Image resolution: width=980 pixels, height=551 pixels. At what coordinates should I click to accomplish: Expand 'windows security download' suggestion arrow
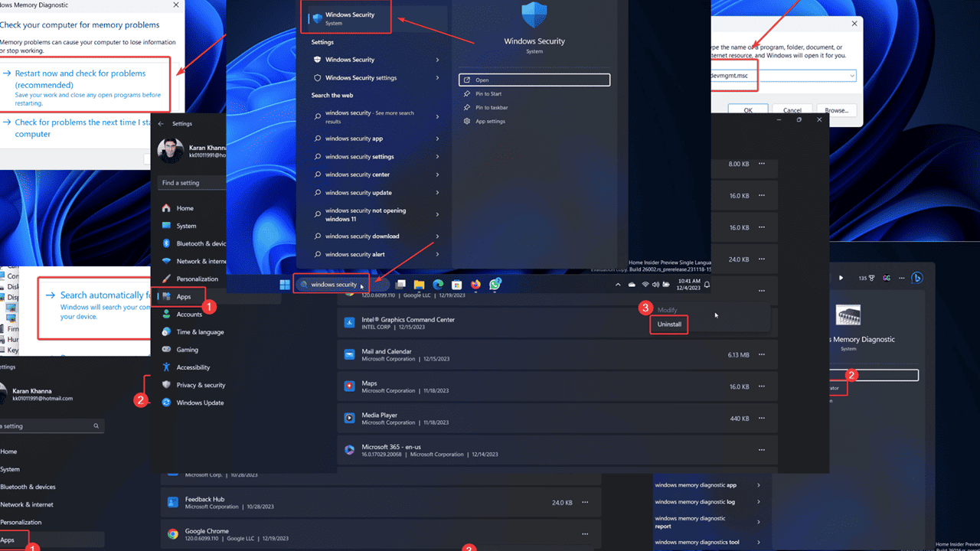pyautogui.click(x=438, y=236)
